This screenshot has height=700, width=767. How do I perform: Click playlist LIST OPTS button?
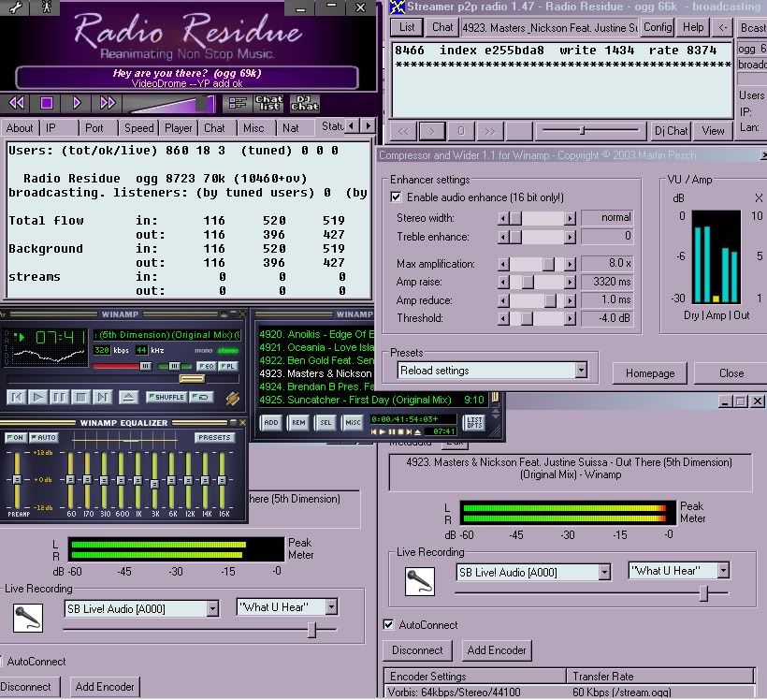point(474,422)
